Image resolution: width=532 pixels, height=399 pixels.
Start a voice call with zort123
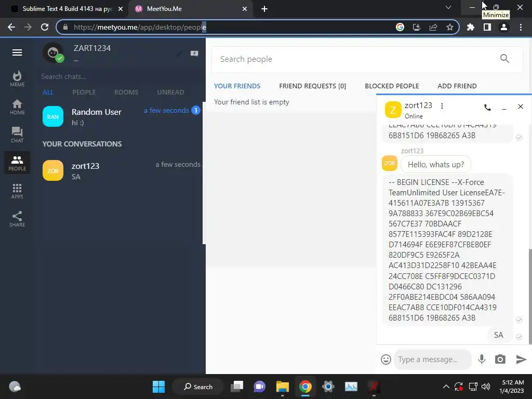pyautogui.click(x=487, y=108)
